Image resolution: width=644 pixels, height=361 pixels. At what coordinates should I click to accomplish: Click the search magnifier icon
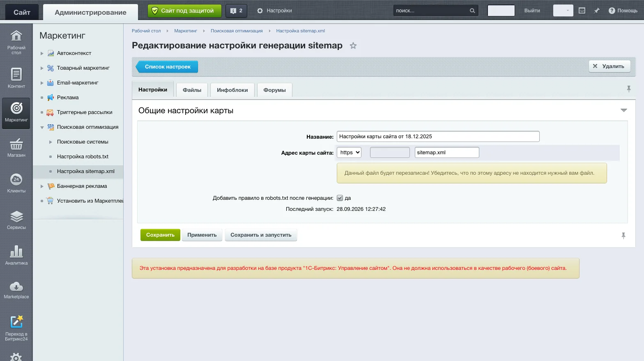click(x=472, y=11)
